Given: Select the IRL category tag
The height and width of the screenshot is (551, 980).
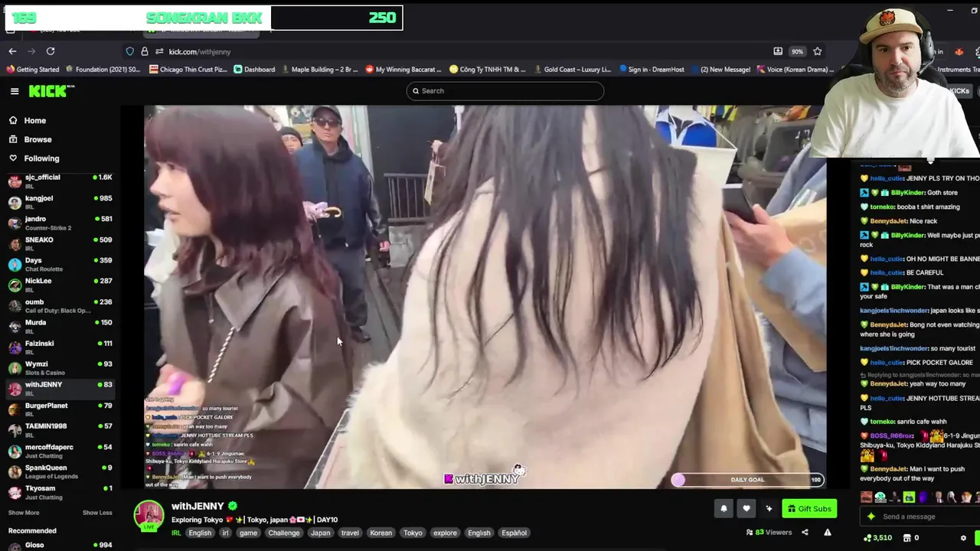Looking at the screenshot, I should click(x=176, y=533).
